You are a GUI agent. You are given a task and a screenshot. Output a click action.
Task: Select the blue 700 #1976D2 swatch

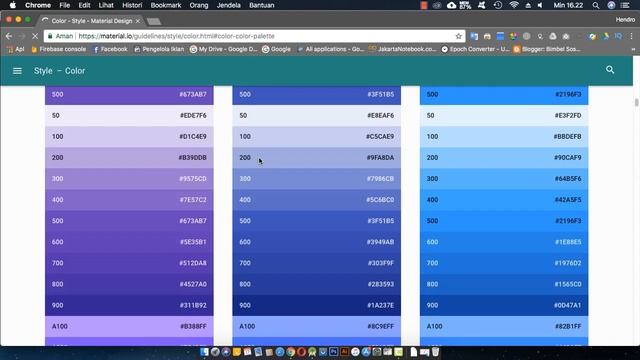tap(504, 263)
